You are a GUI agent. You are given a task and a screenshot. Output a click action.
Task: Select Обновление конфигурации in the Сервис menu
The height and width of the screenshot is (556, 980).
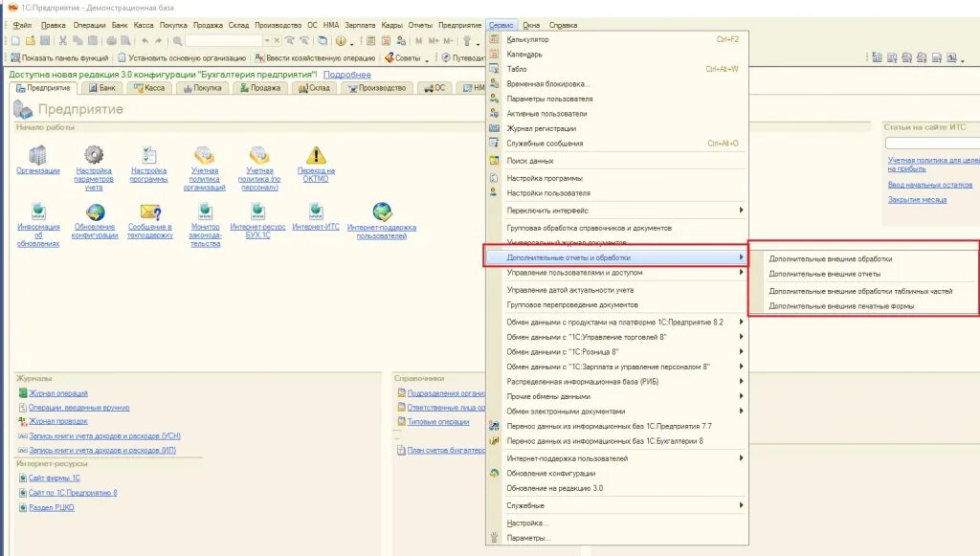pos(617,473)
